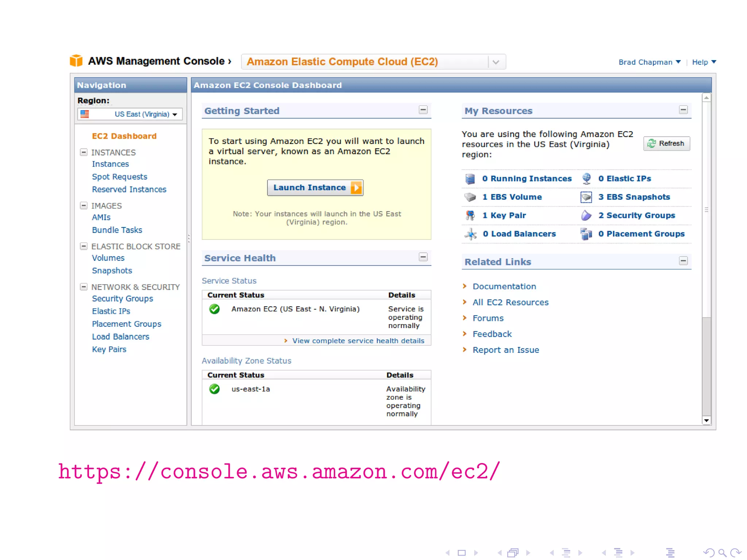Collapse the ELASTIC BLOCK STORE section
Screen dimensions: 747x560
pyautogui.click(x=84, y=246)
